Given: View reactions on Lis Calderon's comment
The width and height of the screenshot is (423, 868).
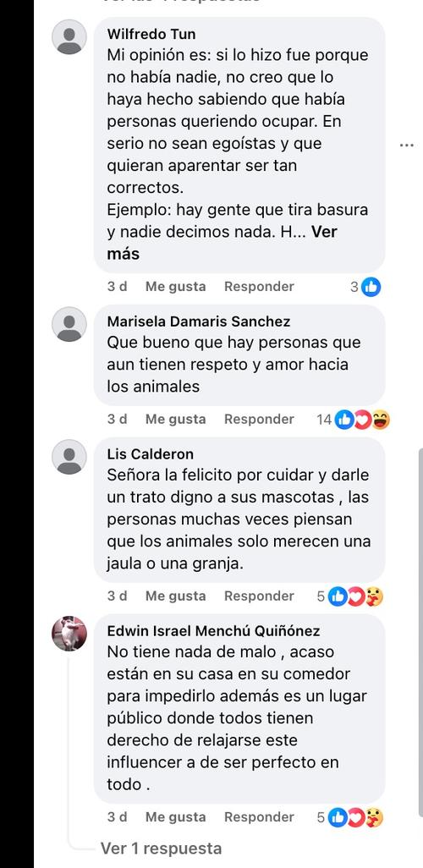Looking at the screenshot, I should click(x=350, y=596).
